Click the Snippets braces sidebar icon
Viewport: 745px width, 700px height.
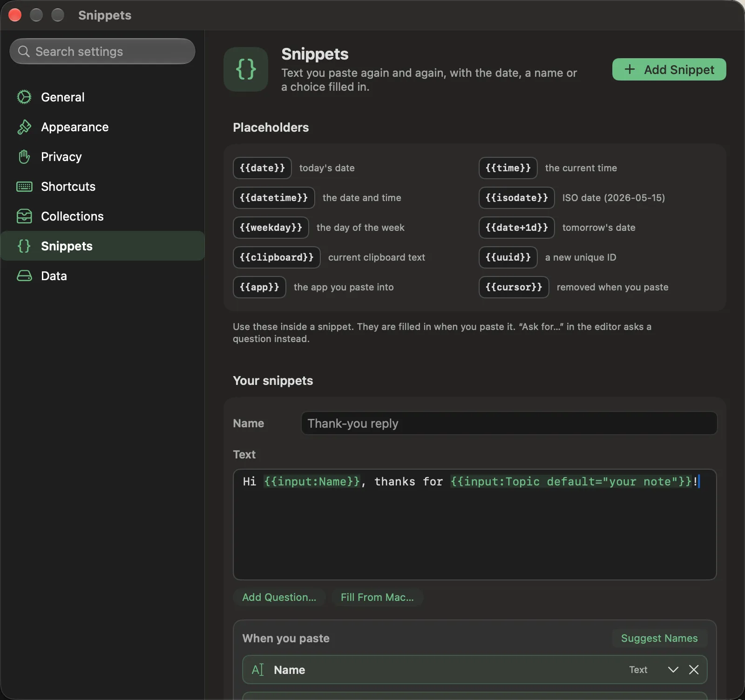click(24, 246)
